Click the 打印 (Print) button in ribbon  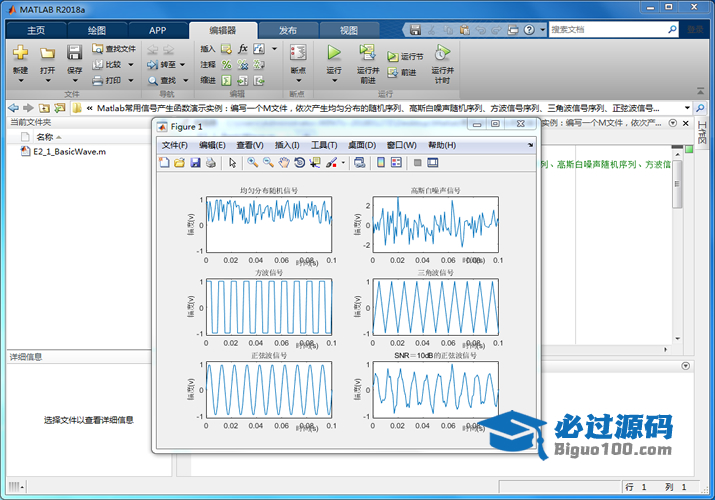(x=108, y=81)
